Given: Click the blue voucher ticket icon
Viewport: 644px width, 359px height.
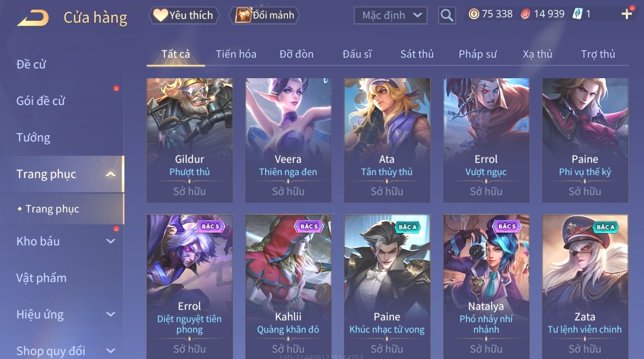Looking at the screenshot, I should [x=577, y=14].
